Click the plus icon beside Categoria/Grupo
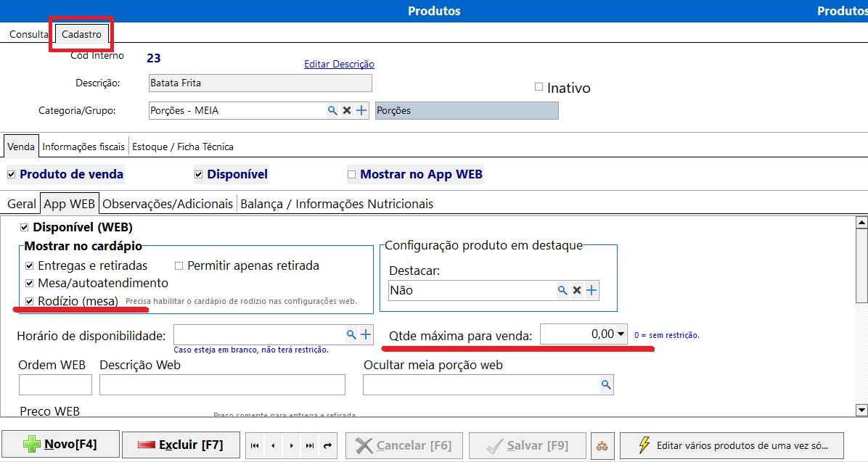 pyautogui.click(x=361, y=111)
